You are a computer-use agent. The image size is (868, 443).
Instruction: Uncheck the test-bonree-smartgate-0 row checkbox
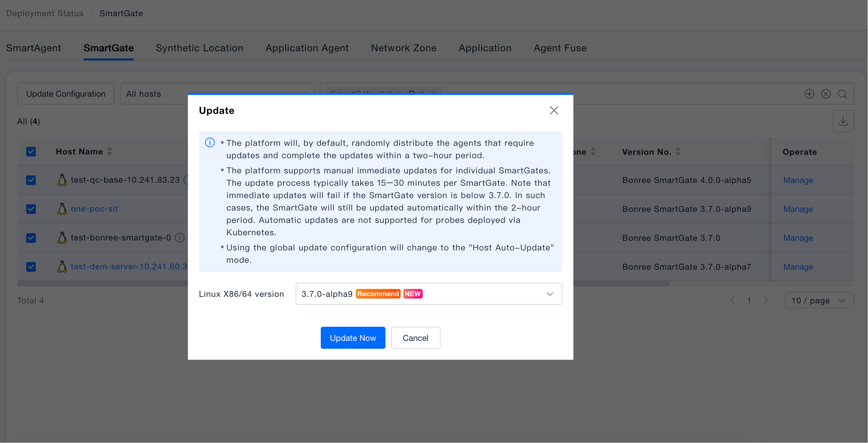[x=31, y=238]
